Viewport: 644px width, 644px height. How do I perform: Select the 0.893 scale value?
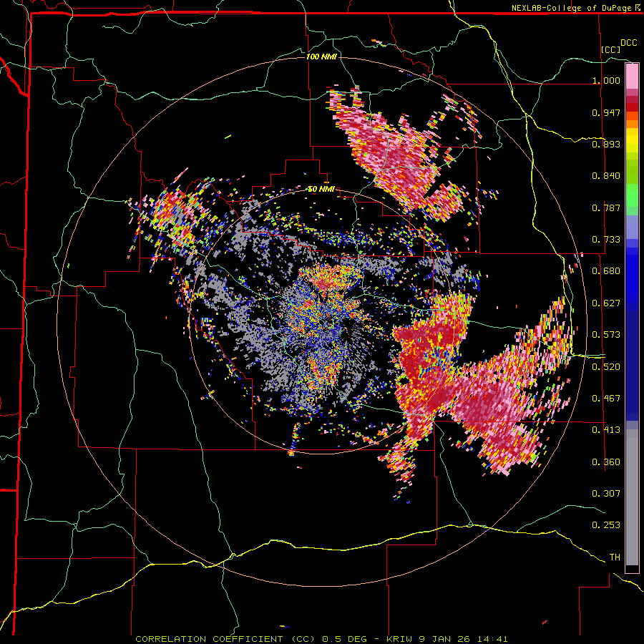pos(606,144)
